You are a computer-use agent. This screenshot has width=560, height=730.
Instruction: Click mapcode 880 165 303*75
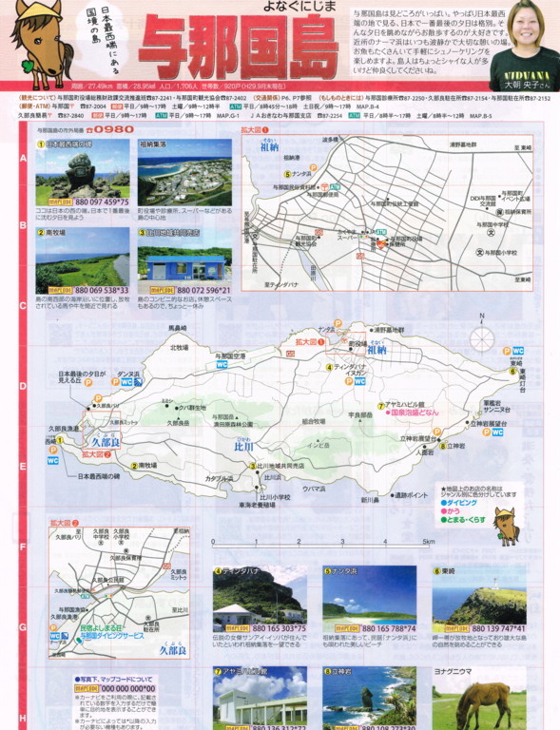click(280, 628)
